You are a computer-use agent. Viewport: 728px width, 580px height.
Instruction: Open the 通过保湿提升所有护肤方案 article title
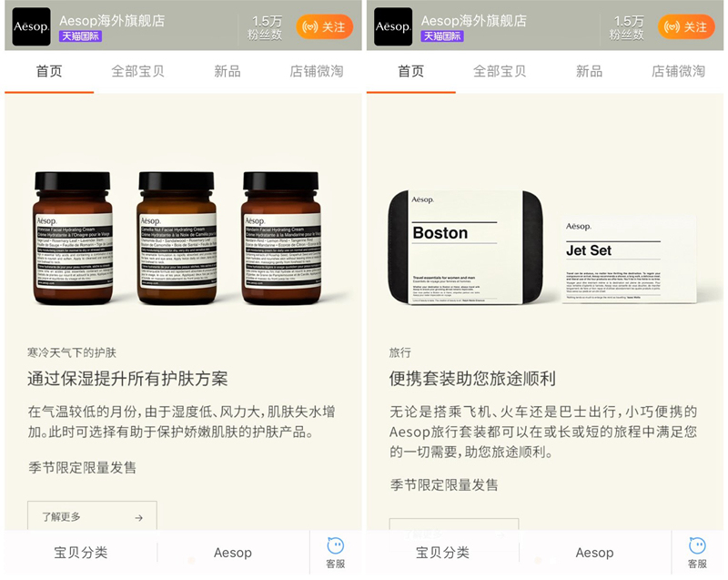click(x=127, y=379)
